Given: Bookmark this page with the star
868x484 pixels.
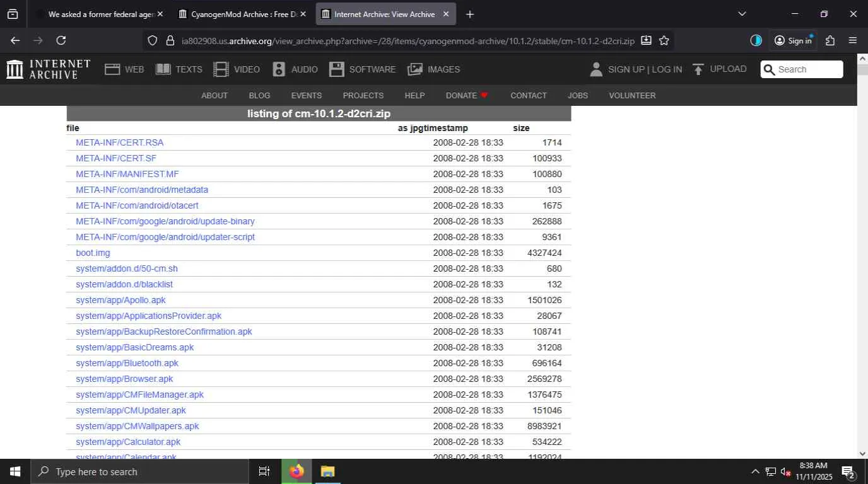Looking at the screenshot, I should point(664,40).
